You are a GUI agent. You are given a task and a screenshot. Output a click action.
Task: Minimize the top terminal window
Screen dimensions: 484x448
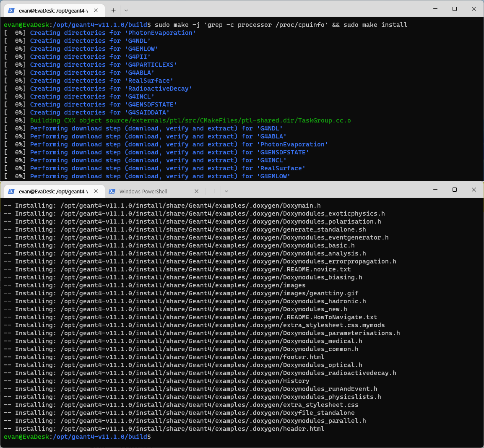click(435, 9)
